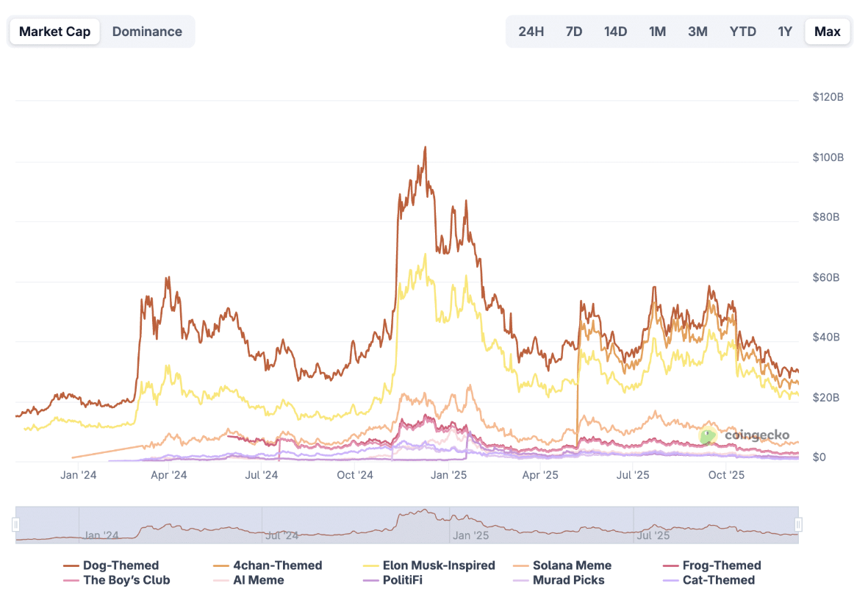Select the 7D time range
Viewport: 868px width, 603px height.
[574, 32]
